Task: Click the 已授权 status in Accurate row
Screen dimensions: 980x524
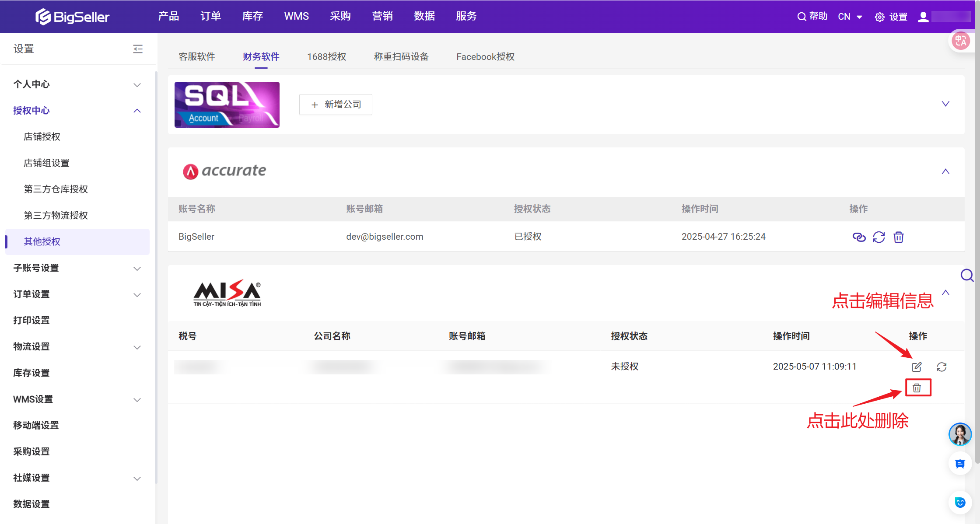Action: 528,237
